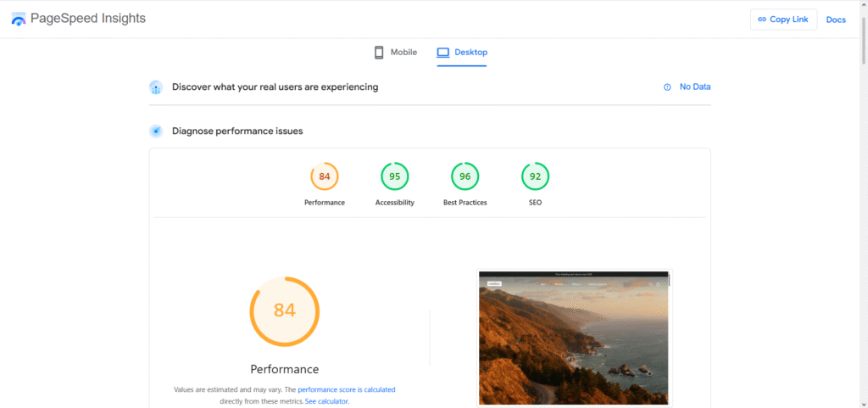Click the real users experience icon
The width and height of the screenshot is (868, 408).
click(x=156, y=87)
